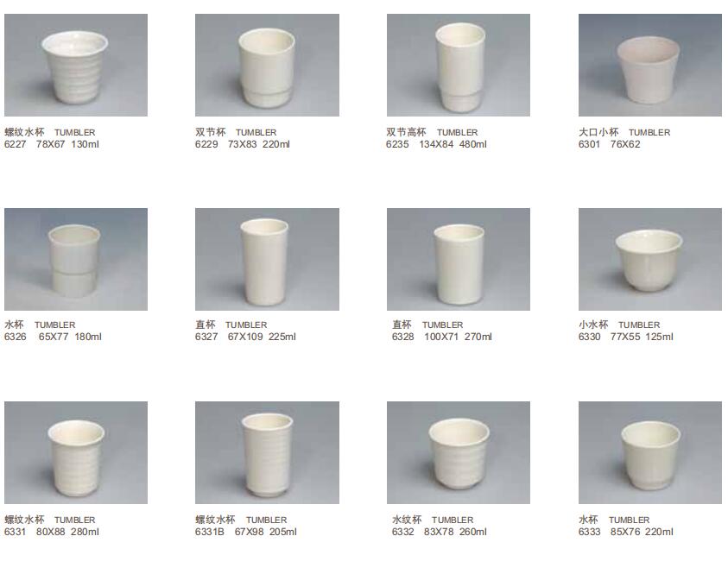
Task: Click the 6332 water-ripple cup photo
Action: tap(459, 453)
